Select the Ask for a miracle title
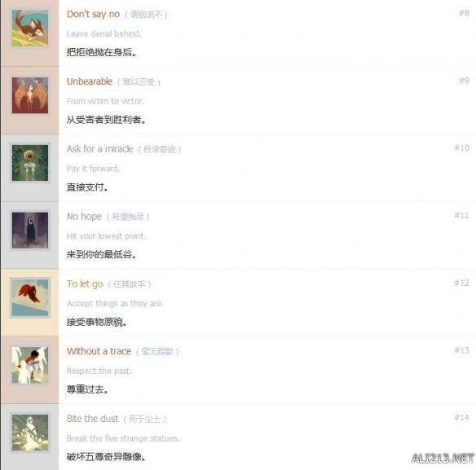This screenshot has height=470, width=476. point(100,149)
